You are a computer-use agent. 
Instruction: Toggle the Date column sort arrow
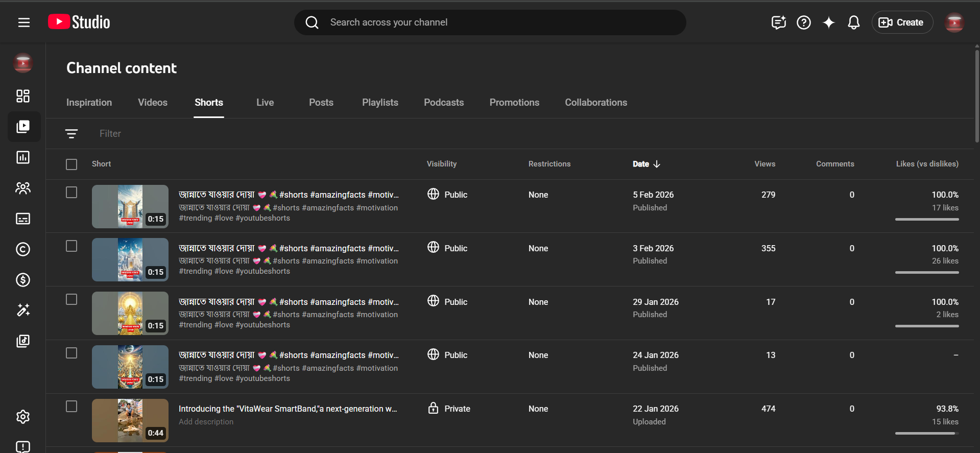click(657, 164)
